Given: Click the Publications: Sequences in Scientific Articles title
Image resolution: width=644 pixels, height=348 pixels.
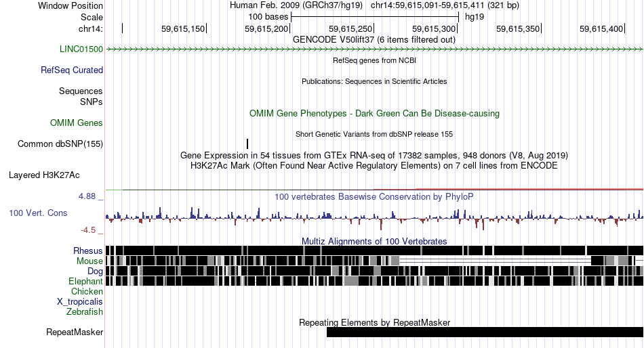Looking at the screenshot, I should tap(374, 81).
